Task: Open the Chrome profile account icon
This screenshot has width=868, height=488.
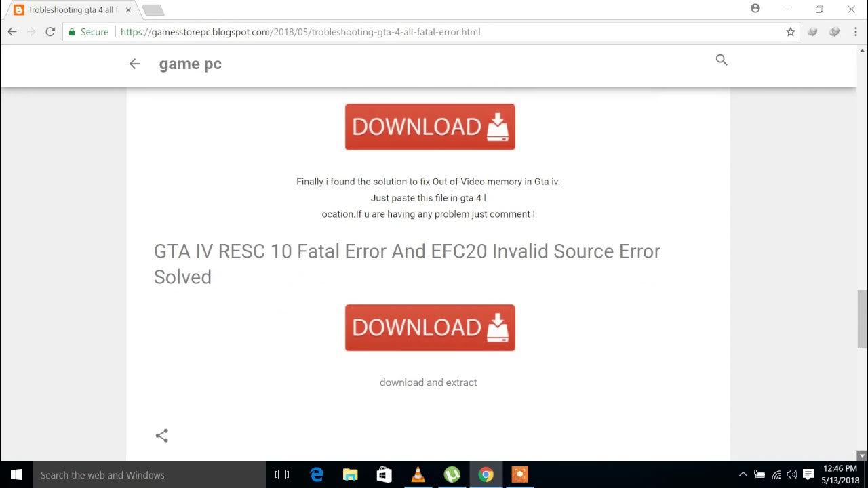Action: click(755, 9)
